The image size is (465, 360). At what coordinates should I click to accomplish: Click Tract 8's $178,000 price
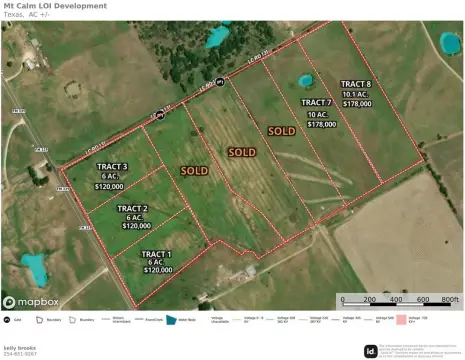357,104
